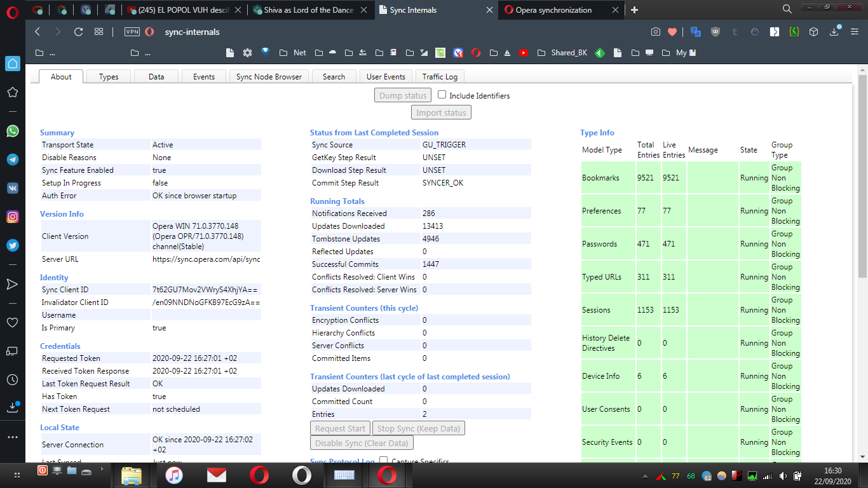
Task: Open VK messenger in the sidebar
Action: click(12, 188)
